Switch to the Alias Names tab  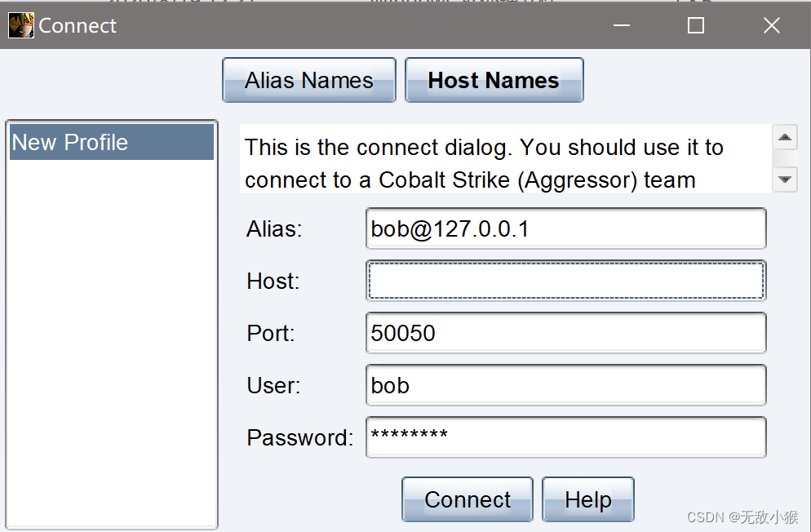(308, 80)
